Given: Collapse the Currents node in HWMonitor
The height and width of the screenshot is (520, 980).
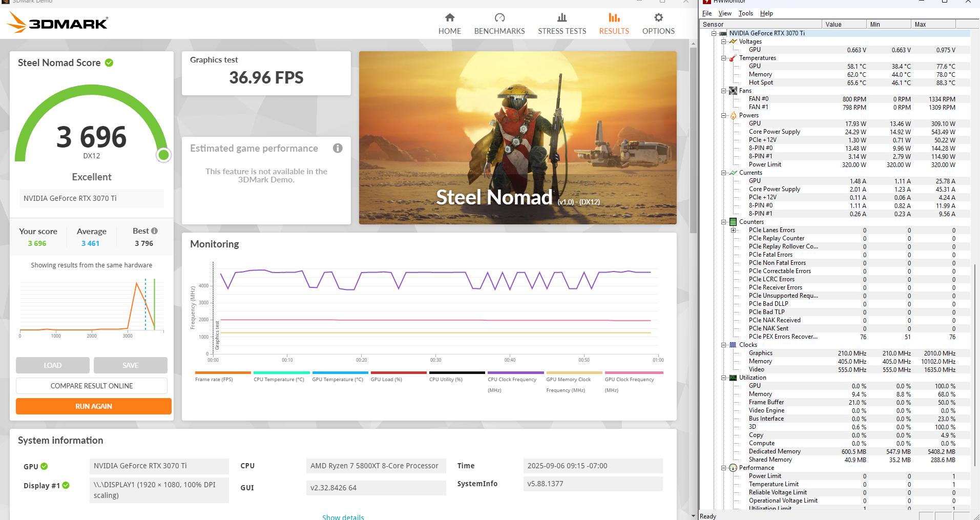Looking at the screenshot, I should pos(723,173).
